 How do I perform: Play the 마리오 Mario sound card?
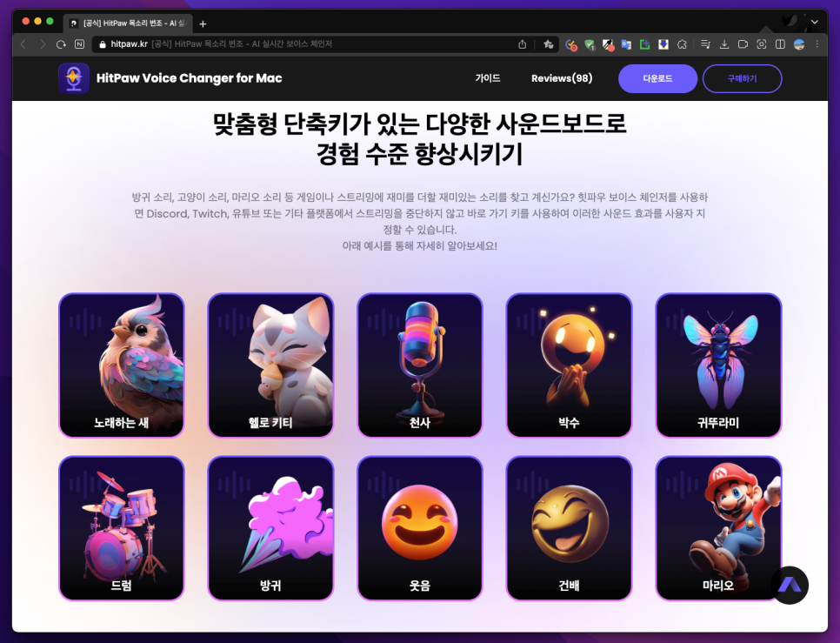[718, 528]
